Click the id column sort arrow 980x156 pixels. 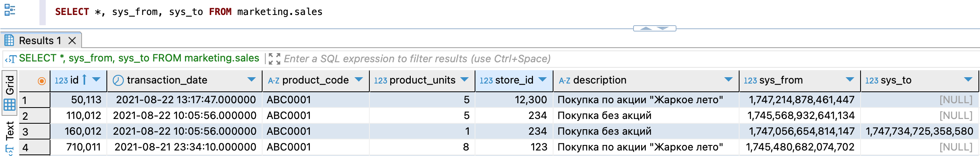(84, 80)
